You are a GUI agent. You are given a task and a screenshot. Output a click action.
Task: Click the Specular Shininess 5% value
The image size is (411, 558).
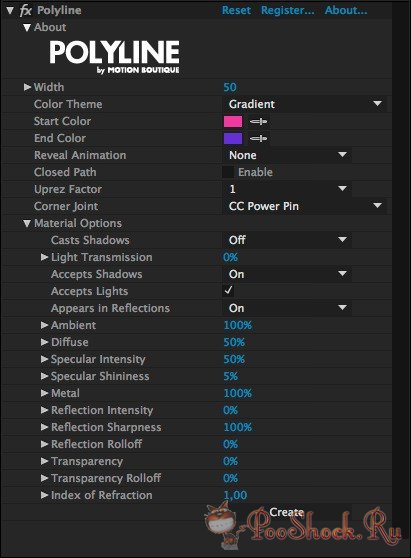pos(231,376)
